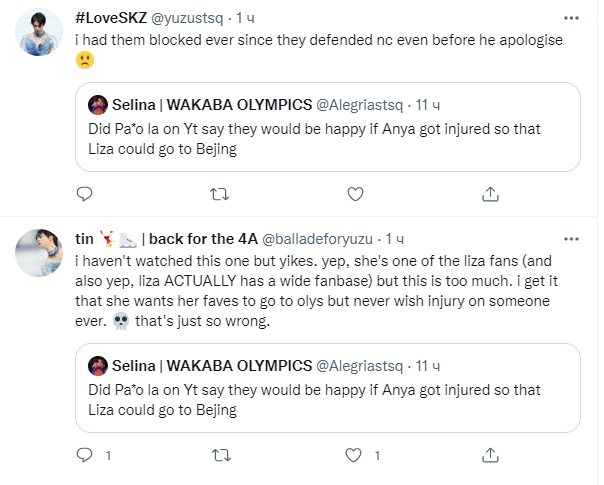Share the #LoveSKZ tweet
This screenshot has height=485, width=604.
point(490,193)
